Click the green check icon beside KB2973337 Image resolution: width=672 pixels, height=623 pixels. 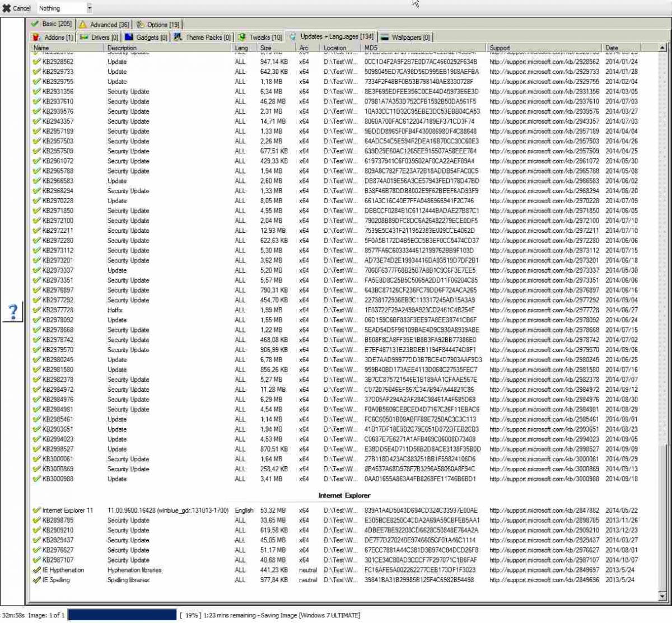tap(37, 270)
